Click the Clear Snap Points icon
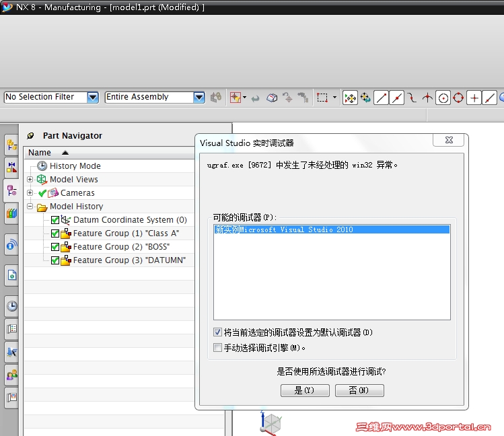 (365, 98)
